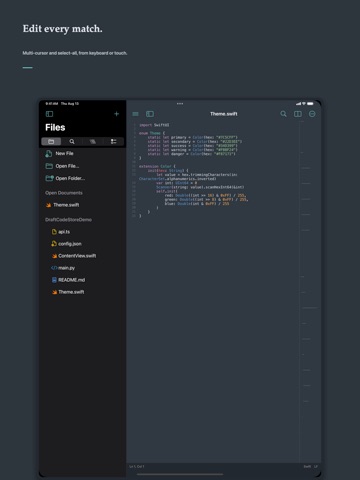Tap the three-dot multitasking control
This screenshot has height=480, width=360.
coord(180,104)
